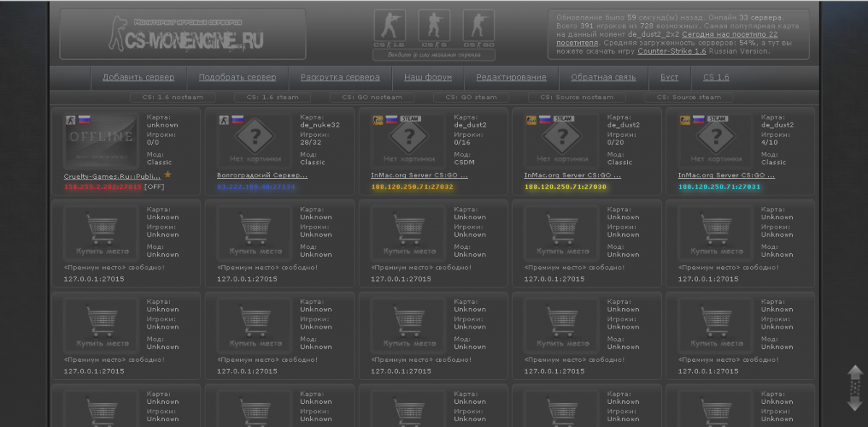Image resolution: width=868 pixels, height=427 pixels.
Task: Click the Нет картинки thumbnail on the 188.120.250.71:27032 card
Action: coord(409,140)
